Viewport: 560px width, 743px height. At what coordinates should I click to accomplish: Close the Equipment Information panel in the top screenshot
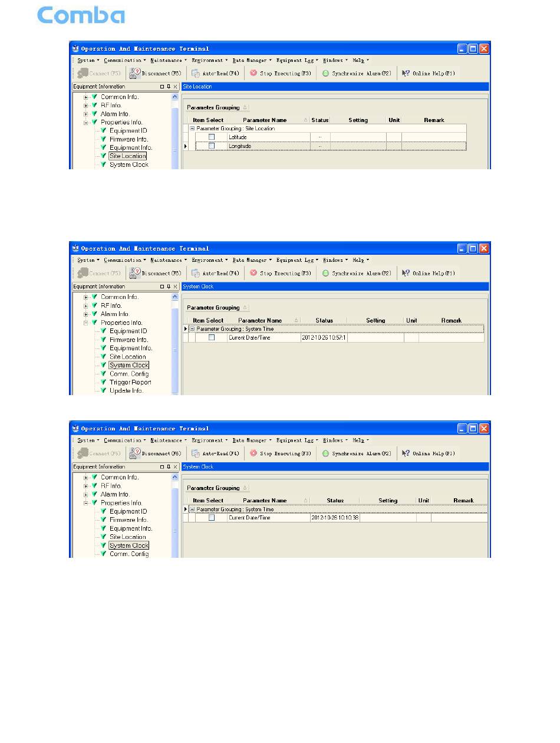[175, 87]
